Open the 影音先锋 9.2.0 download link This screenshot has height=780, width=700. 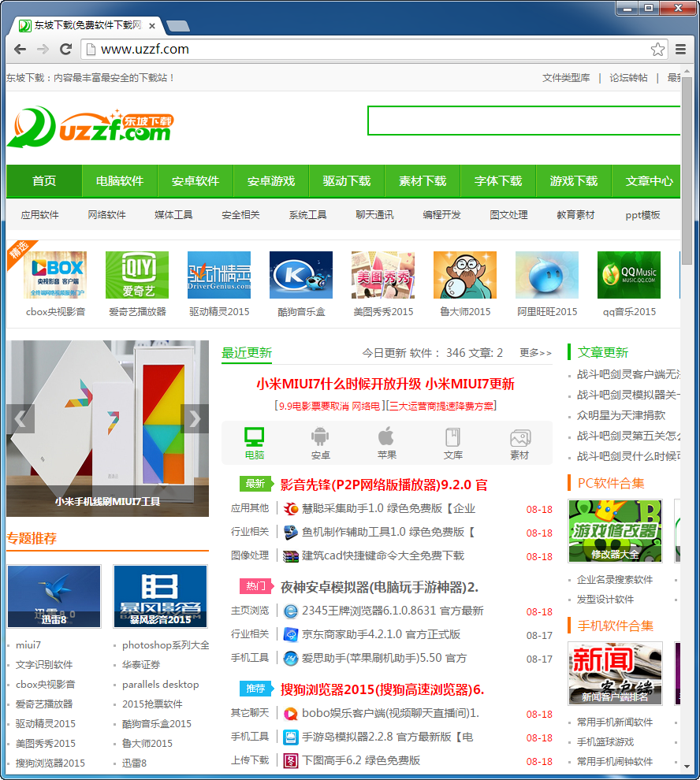(384, 485)
